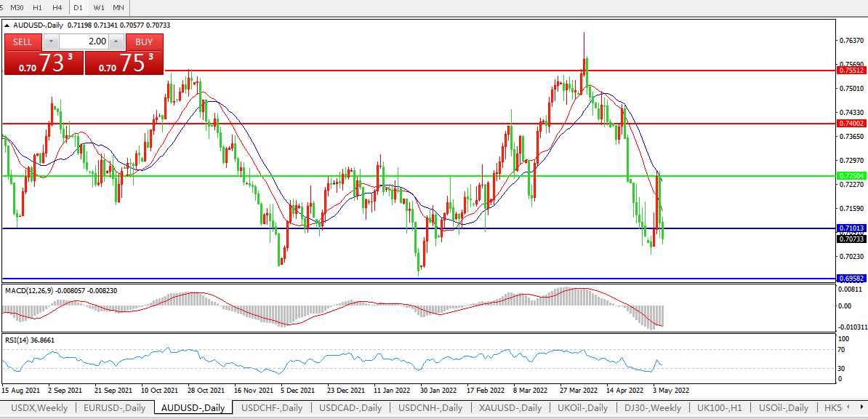Image resolution: width=868 pixels, height=419 pixels.
Task: Open the UKOil-,Daily chart tab
Action: point(582,408)
